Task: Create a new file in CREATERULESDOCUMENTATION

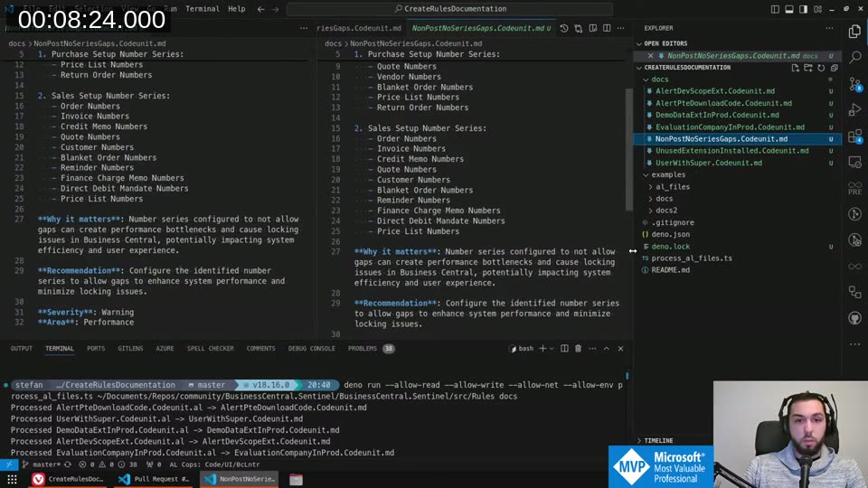Action: pyautogui.click(x=795, y=68)
